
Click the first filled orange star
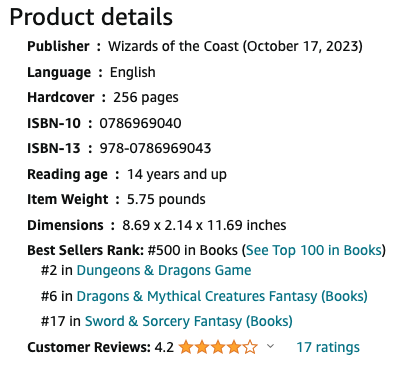pyautogui.click(x=186, y=347)
